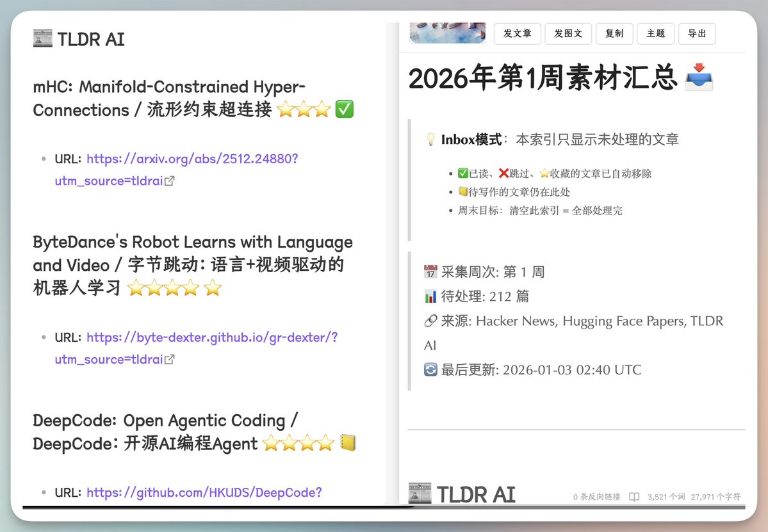Click the left pane TLDR AI heading text
Viewport: 768px width, 532px height.
pos(91,38)
